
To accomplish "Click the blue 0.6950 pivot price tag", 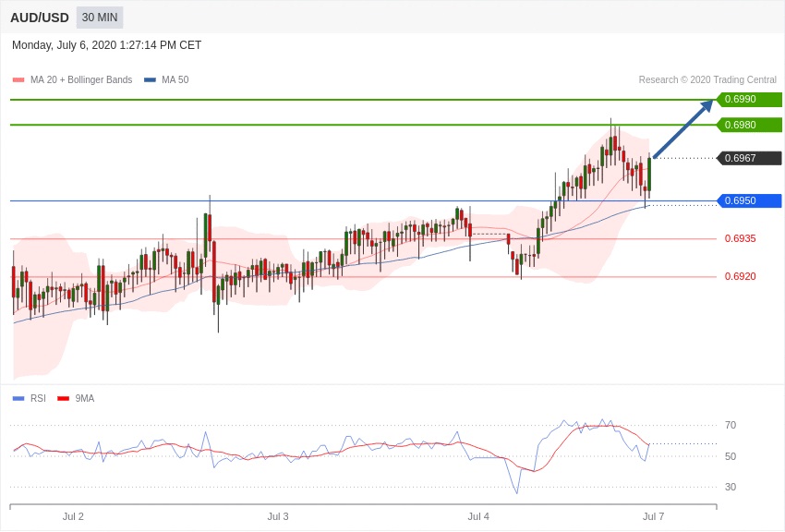I will pos(749,201).
